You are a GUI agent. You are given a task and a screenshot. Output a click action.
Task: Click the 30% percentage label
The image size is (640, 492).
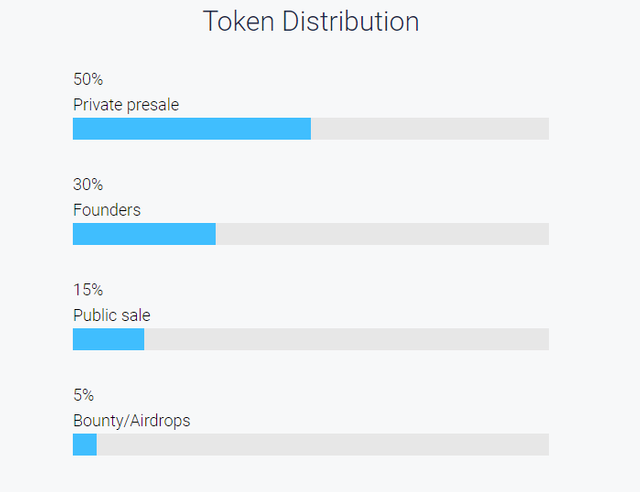coord(88,185)
